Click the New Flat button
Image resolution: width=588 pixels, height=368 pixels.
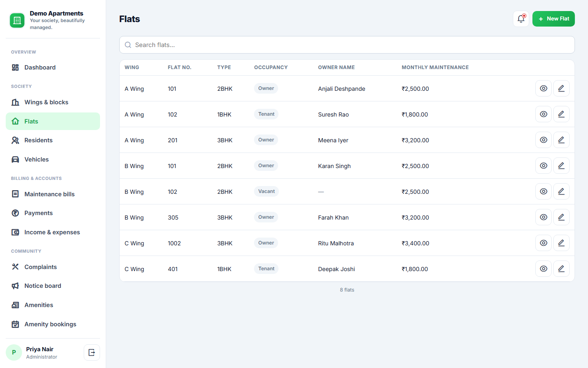[553, 19]
